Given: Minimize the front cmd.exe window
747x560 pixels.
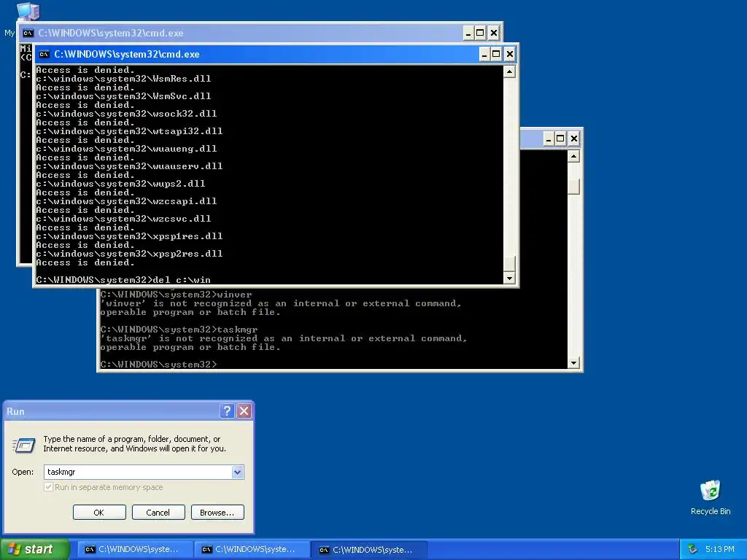Looking at the screenshot, I should 484,54.
